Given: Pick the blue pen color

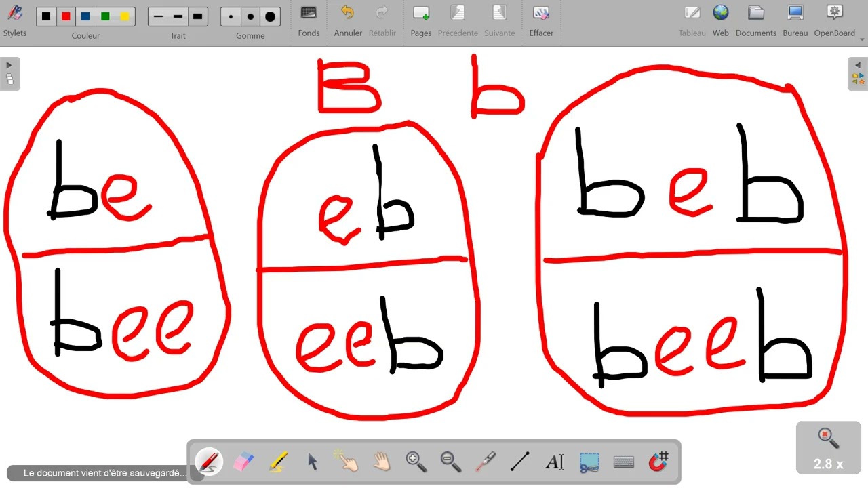Looking at the screenshot, I should point(85,16).
